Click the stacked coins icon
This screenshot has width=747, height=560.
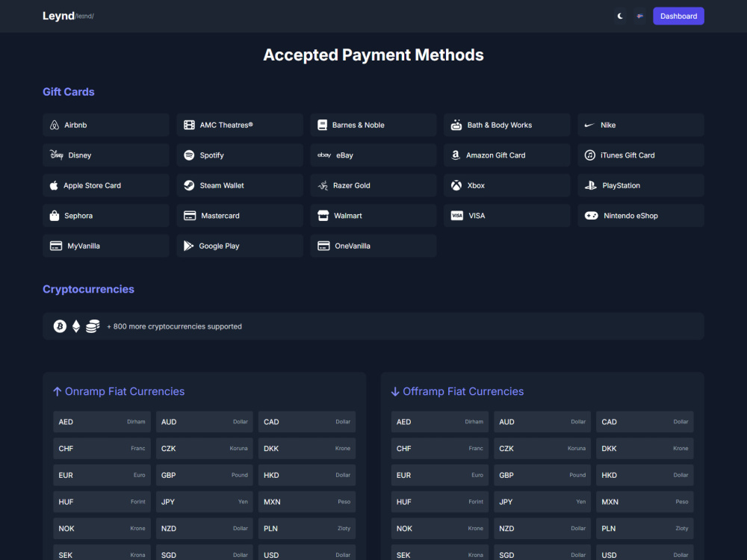(x=93, y=326)
